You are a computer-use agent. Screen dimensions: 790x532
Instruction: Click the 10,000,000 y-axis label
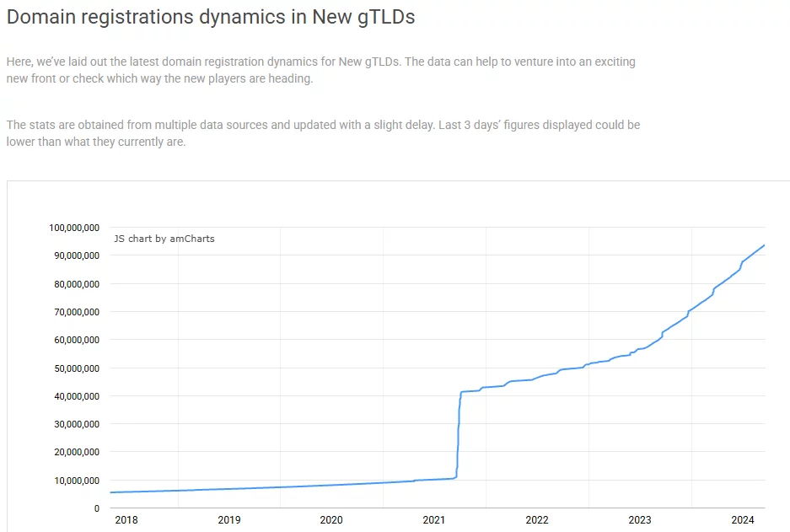coord(77,481)
